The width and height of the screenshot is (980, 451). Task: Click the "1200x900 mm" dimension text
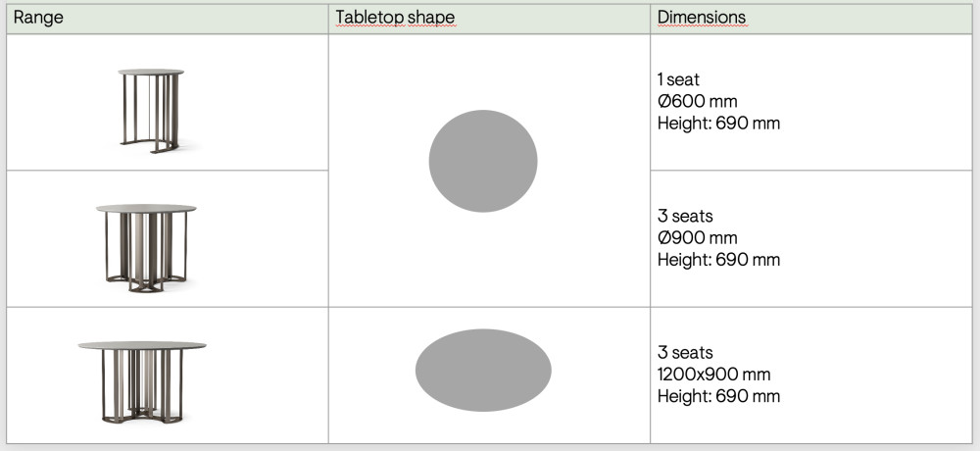click(713, 375)
